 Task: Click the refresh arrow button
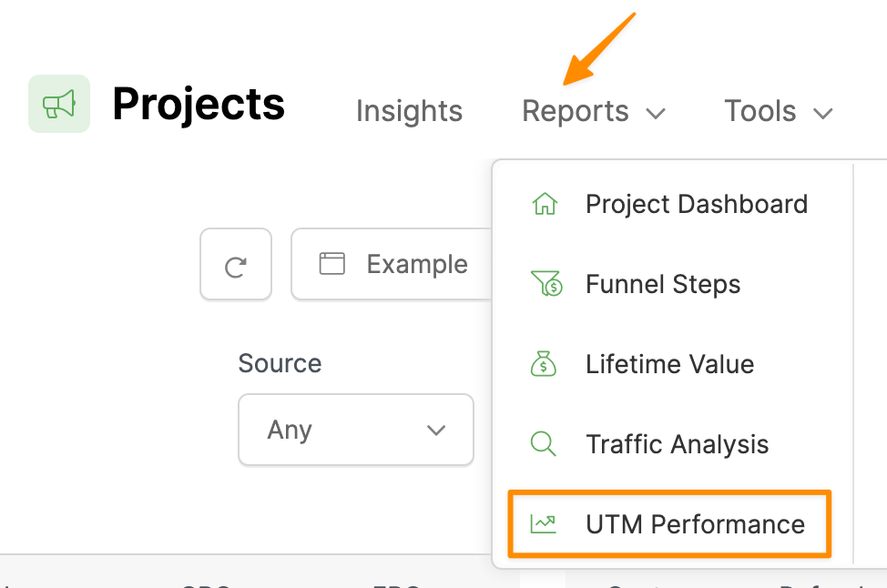click(x=236, y=265)
